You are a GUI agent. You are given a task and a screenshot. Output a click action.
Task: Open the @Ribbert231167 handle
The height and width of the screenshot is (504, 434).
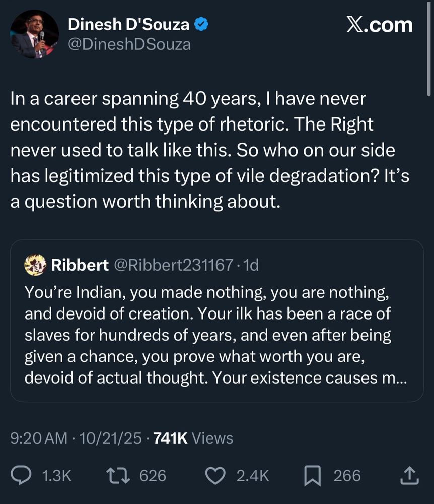[x=175, y=265]
